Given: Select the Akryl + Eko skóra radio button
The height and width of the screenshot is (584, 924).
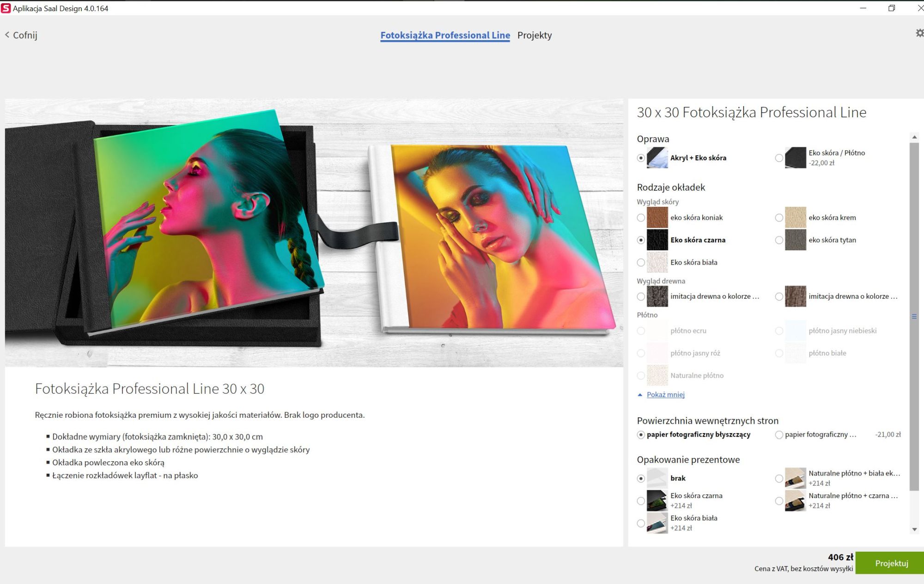Looking at the screenshot, I should coord(641,158).
